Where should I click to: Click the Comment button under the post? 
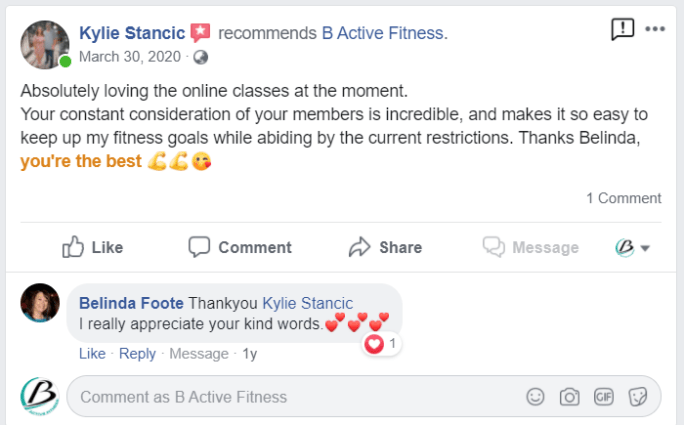point(240,247)
